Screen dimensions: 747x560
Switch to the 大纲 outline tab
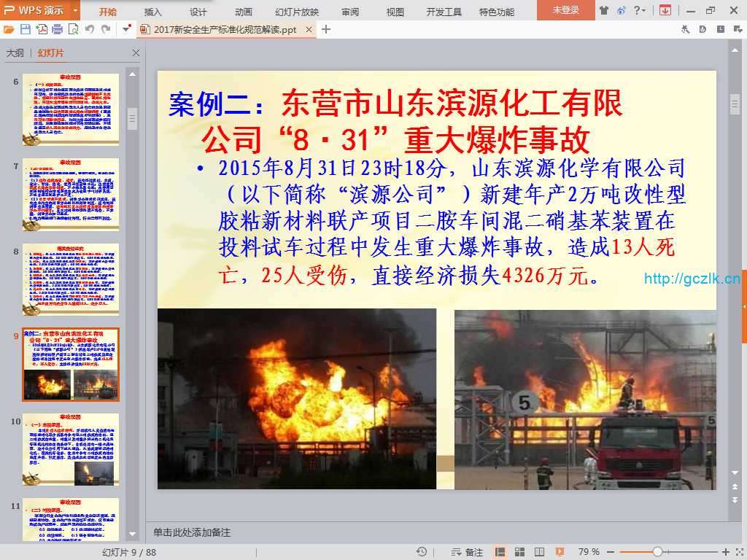point(15,53)
